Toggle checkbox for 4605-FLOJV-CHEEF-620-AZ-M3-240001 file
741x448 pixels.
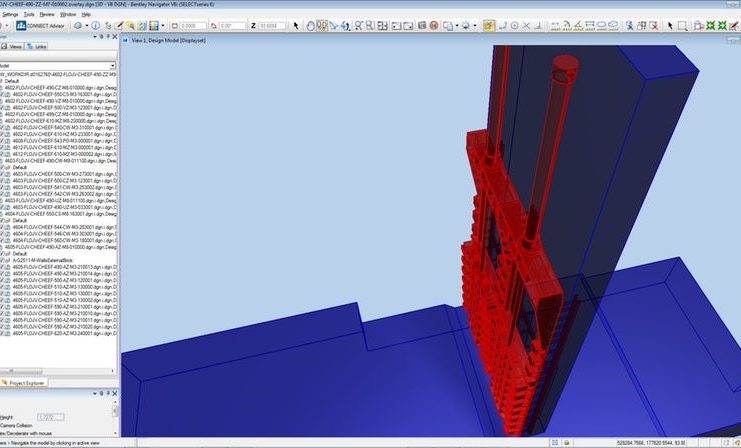click(3, 333)
